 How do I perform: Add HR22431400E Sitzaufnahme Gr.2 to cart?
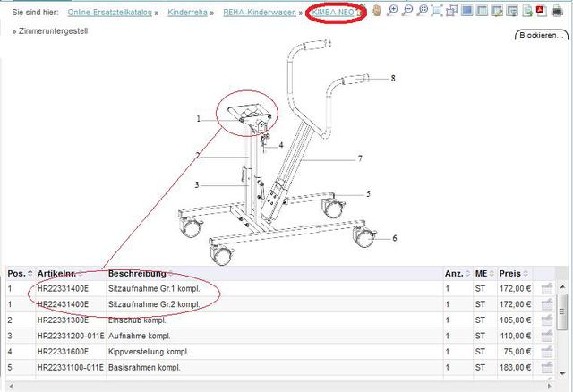[547, 304]
